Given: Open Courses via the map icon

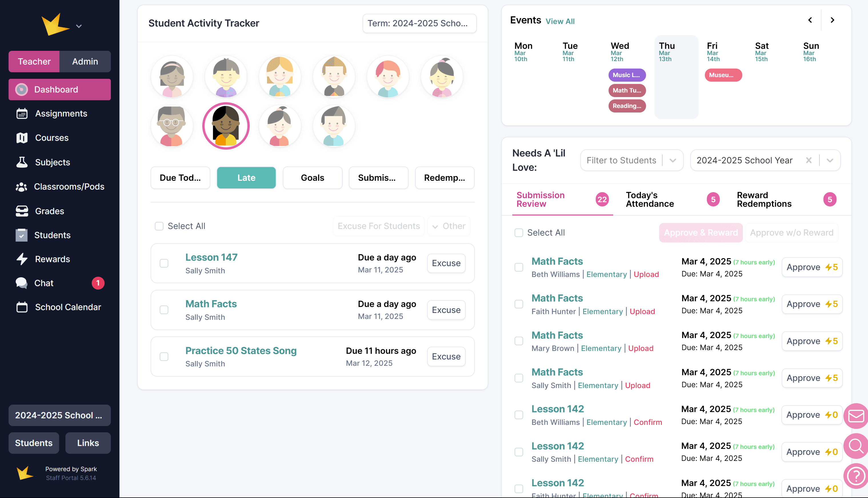Looking at the screenshot, I should click(x=22, y=138).
